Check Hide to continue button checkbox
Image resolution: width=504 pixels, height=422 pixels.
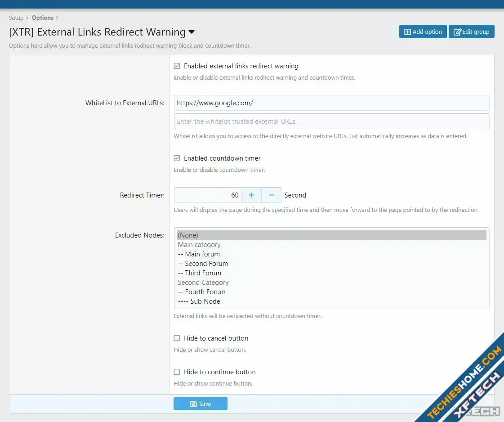coord(177,372)
